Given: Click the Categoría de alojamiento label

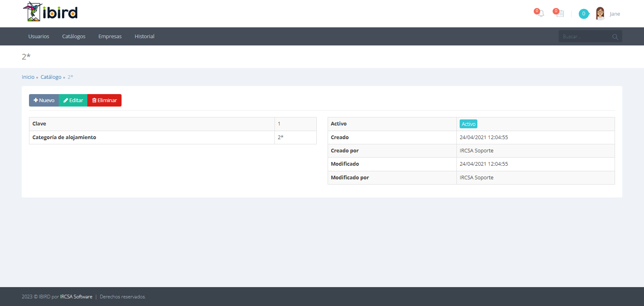Looking at the screenshot, I should [64, 137].
